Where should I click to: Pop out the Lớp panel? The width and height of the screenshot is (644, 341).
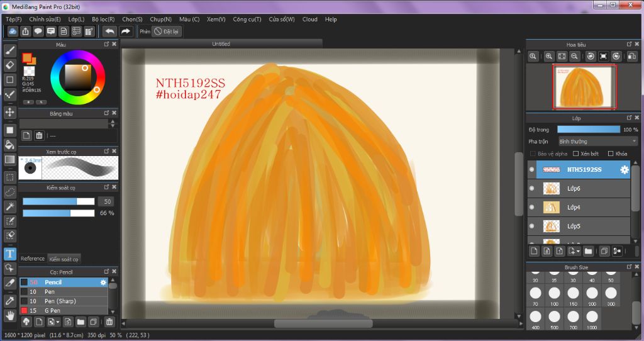pos(629,118)
